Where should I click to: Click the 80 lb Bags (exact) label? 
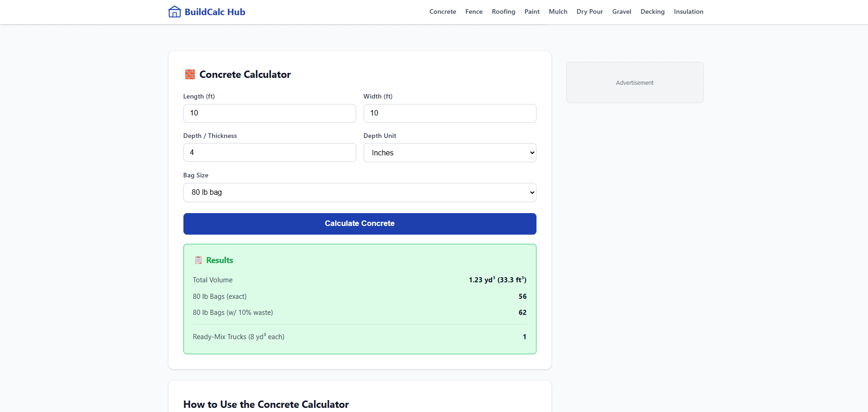(220, 297)
